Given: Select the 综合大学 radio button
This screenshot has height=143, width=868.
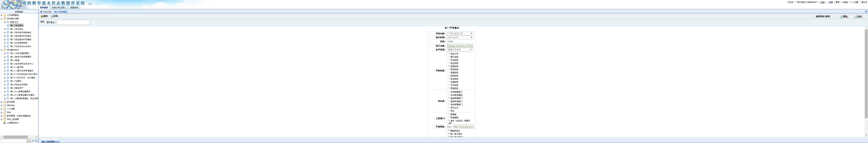Looking at the screenshot, I should pyautogui.click(x=449, y=54).
